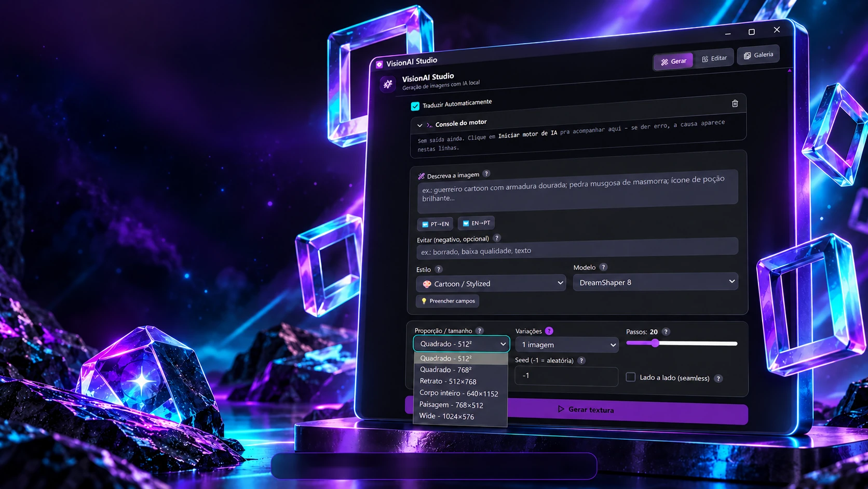The image size is (868, 489).
Task: Click the help icon next to Modelo
Action: 603,267
